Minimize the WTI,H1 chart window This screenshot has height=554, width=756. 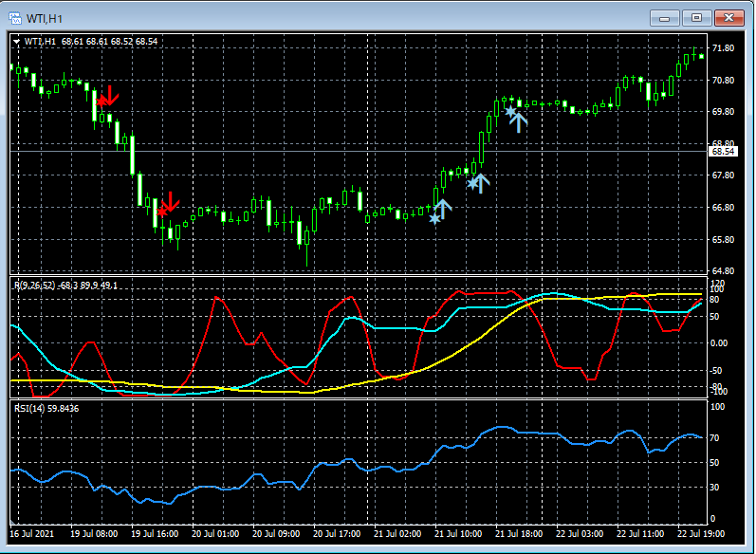[x=667, y=17]
